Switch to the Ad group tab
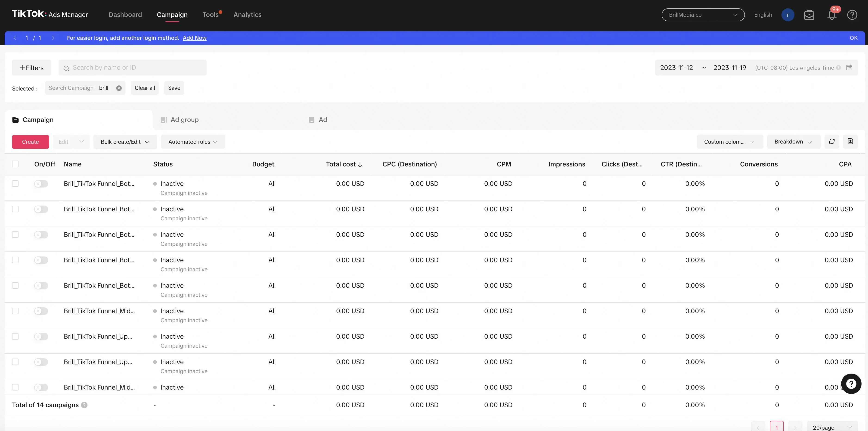This screenshot has width=868, height=431. point(185,120)
